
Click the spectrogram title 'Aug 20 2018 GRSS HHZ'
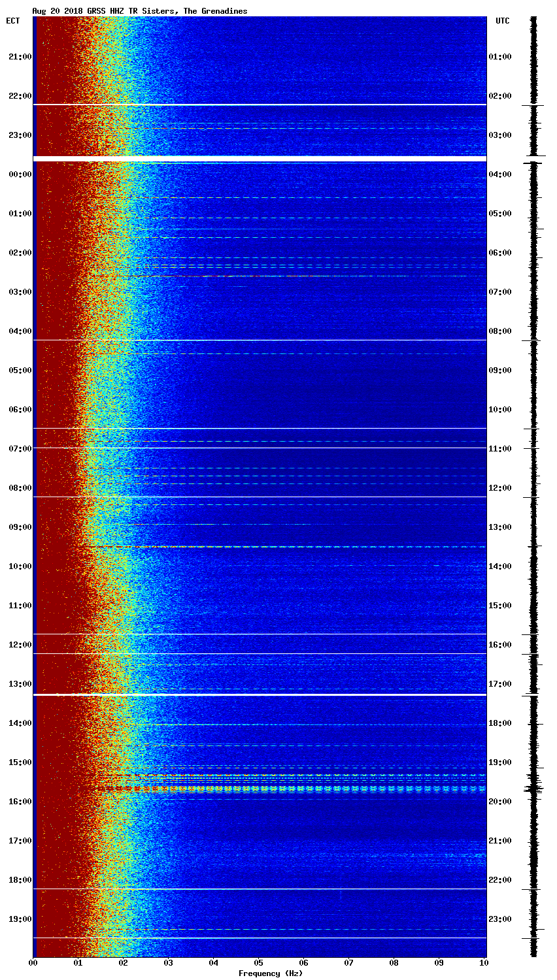click(x=78, y=11)
